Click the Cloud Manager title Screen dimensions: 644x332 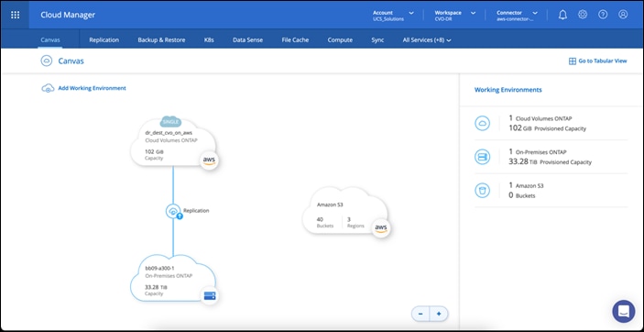click(x=68, y=15)
